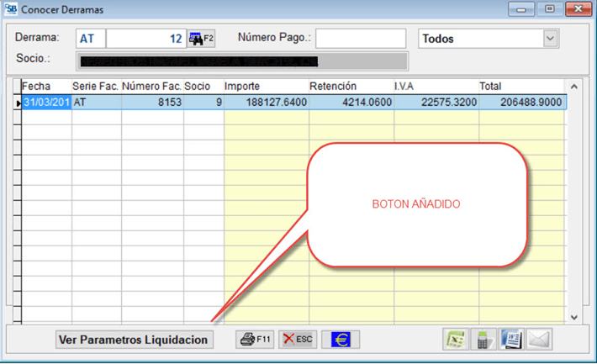Open the calculator tool icon
Viewport: 597px width, 364px height.
[483, 340]
